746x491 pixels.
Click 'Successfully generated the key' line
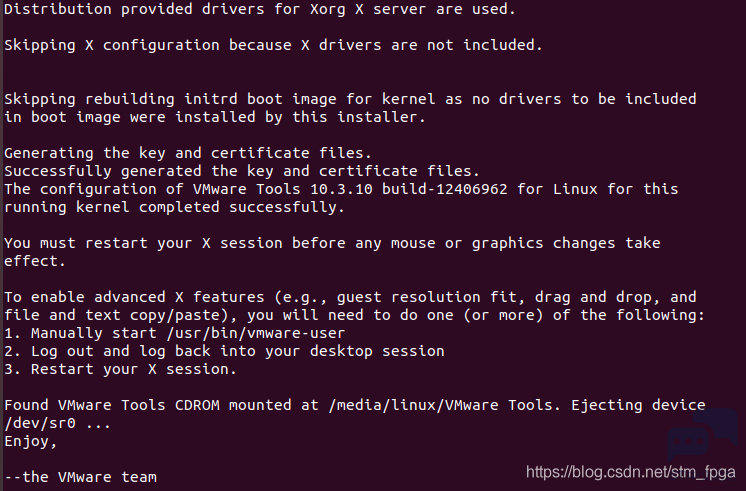click(x=242, y=171)
